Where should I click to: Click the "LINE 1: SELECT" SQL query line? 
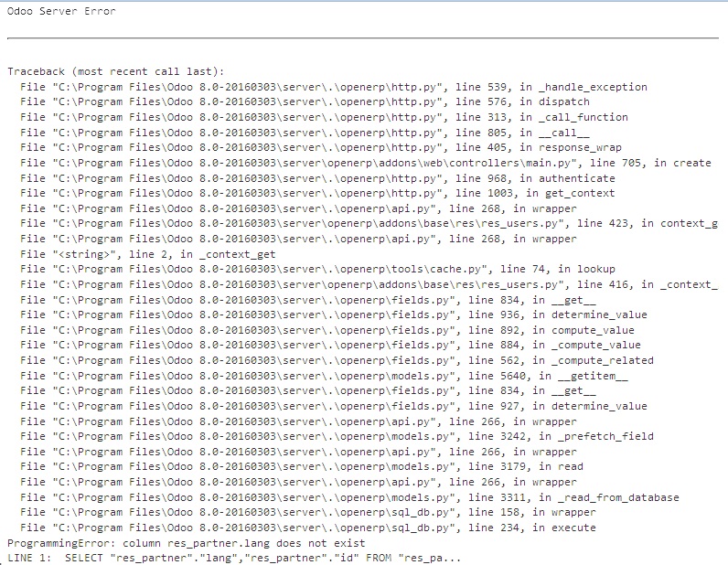[234, 558]
